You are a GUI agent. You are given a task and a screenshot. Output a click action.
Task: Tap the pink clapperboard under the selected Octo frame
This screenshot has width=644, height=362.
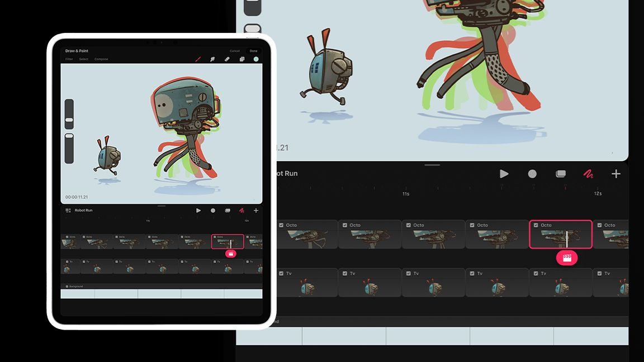click(x=231, y=253)
